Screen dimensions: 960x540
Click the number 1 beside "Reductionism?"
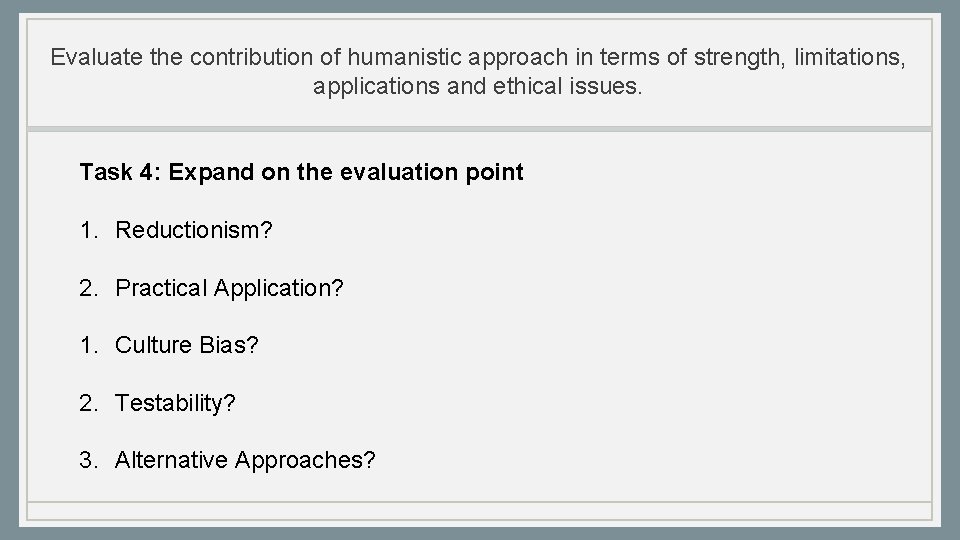(x=87, y=230)
